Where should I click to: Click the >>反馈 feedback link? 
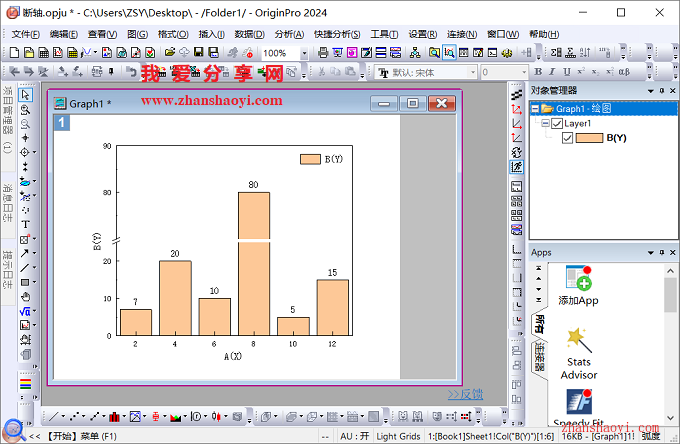pos(465,394)
